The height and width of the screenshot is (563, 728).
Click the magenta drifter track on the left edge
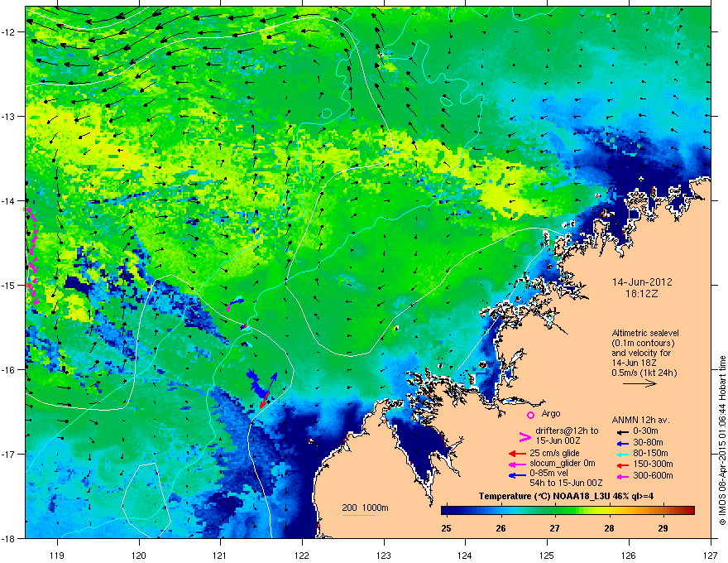point(32,256)
